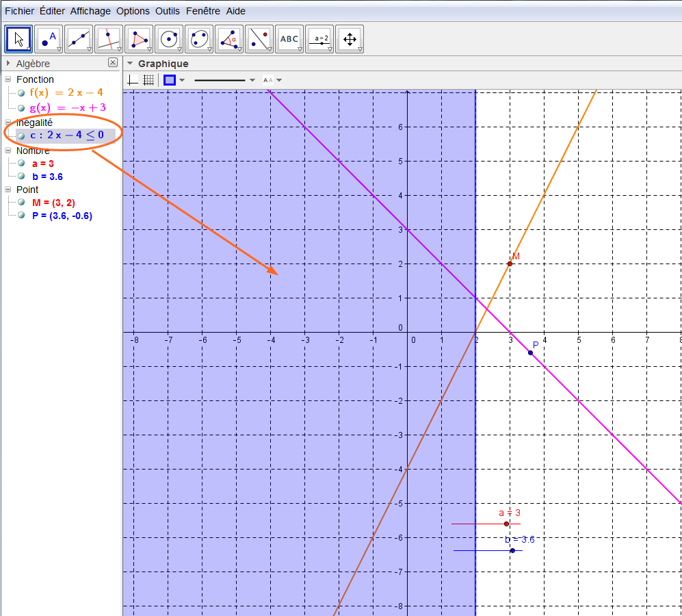The height and width of the screenshot is (616, 682).
Task: Close the Algèbre panel
Action: point(113,63)
